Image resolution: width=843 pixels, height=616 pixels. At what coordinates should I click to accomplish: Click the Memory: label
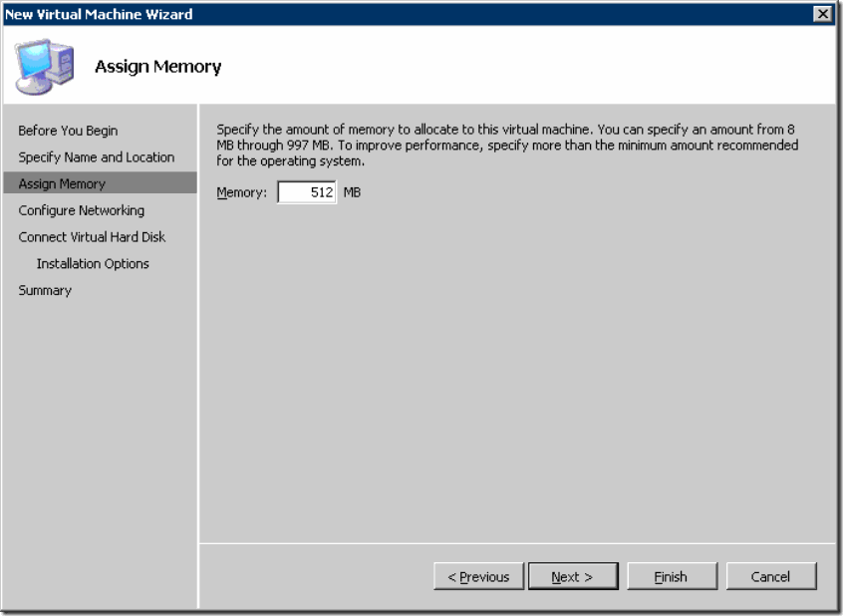click(241, 192)
